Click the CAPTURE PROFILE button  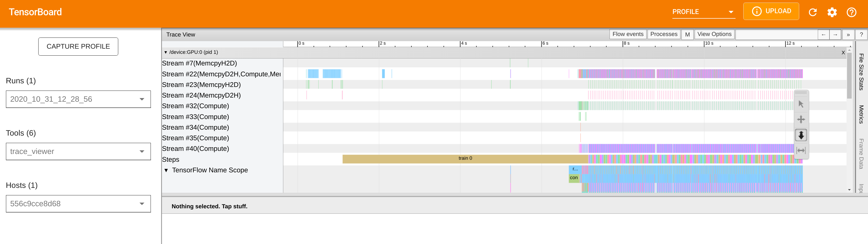78,47
